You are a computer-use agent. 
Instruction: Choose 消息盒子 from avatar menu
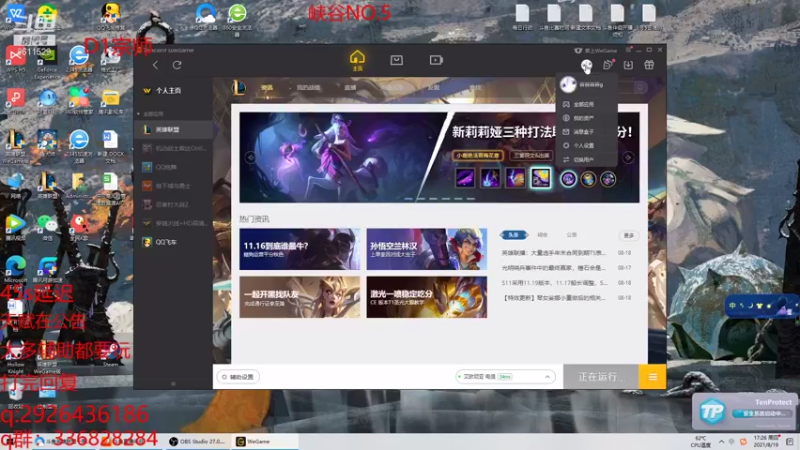[586, 132]
